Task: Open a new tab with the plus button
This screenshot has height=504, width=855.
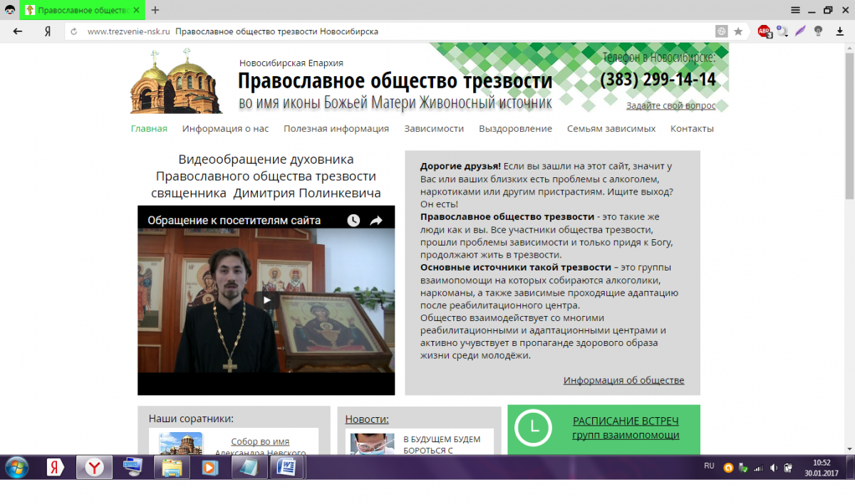Action: [155, 10]
